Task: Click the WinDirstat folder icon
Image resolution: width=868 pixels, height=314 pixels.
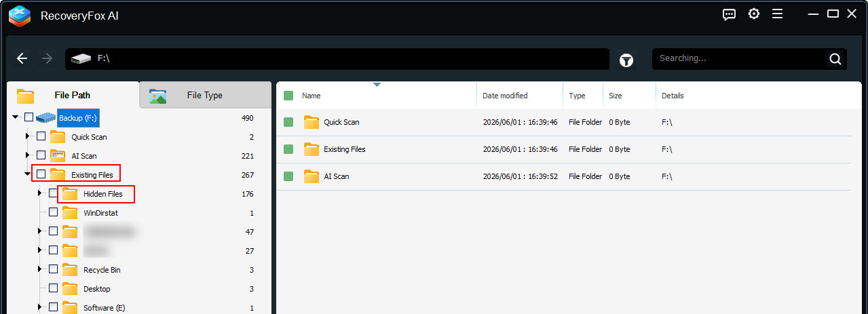Action: 70,213
